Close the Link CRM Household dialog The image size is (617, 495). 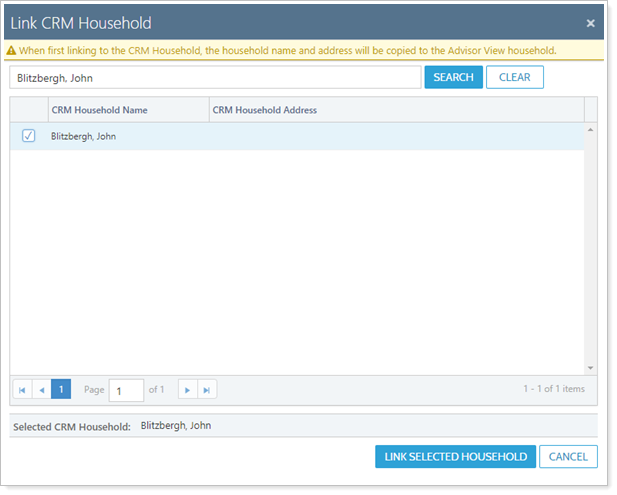click(x=590, y=23)
